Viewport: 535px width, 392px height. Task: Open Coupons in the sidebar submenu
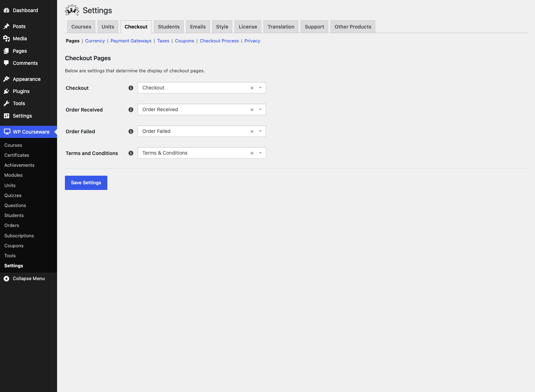click(14, 246)
